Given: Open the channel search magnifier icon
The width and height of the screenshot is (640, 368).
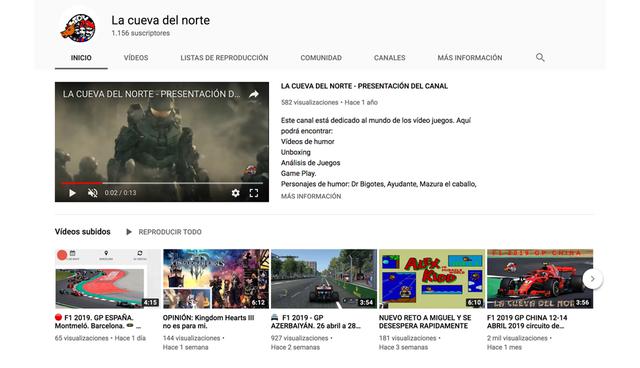Looking at the screenshot, I should (x=540, y=58).
